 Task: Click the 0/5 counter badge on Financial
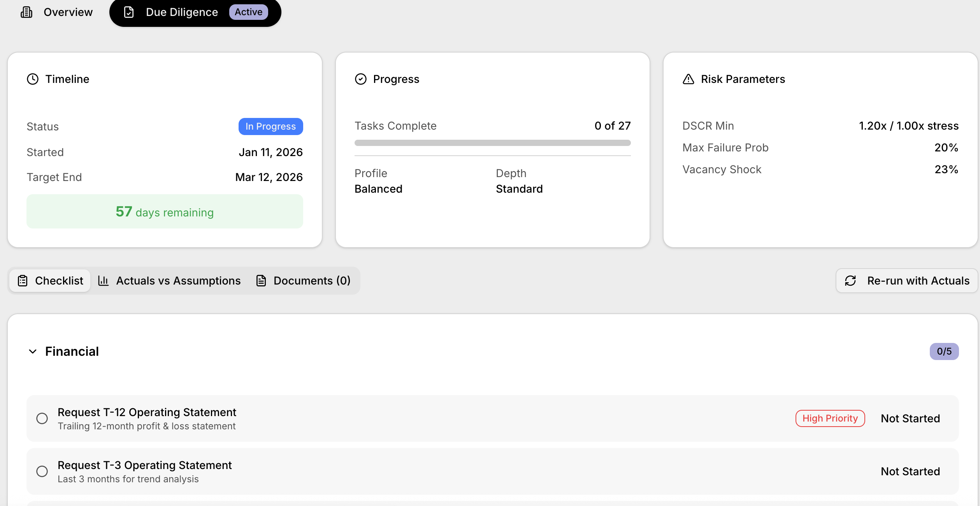point(944,351)
